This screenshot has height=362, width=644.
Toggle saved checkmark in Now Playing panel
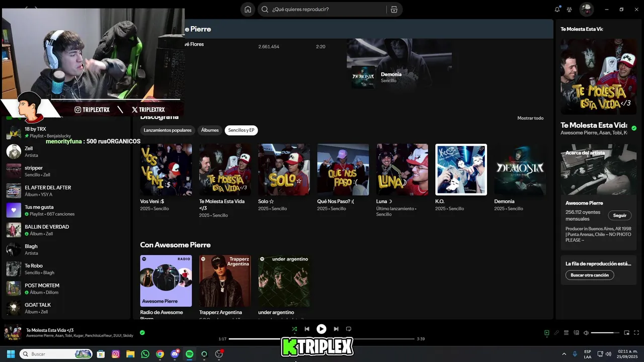[634, 128]
